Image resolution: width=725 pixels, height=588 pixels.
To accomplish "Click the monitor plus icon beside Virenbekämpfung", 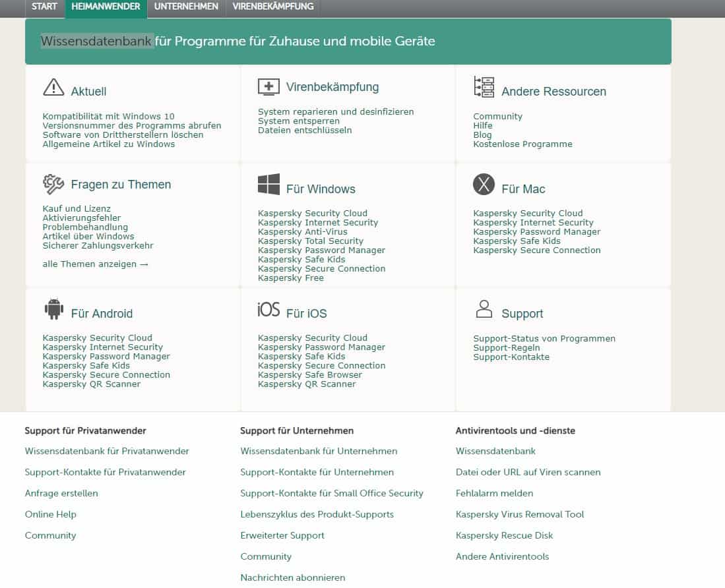I will (268, 86).
